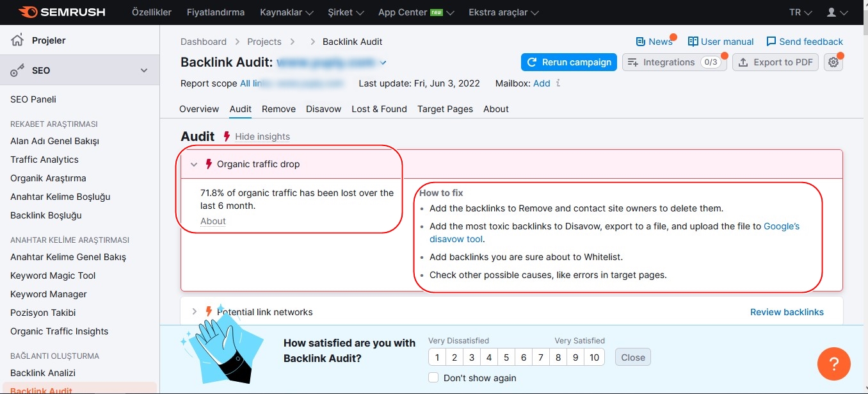
Task: Click the lightning icon next to Hide insights
Action: coord(226,136)
